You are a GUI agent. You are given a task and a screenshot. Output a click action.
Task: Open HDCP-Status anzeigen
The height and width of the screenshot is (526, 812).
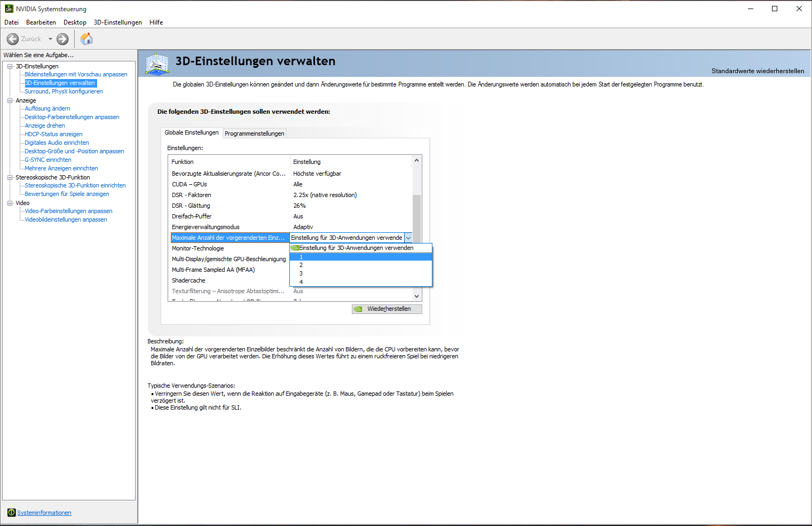click(x=53, y=134)
